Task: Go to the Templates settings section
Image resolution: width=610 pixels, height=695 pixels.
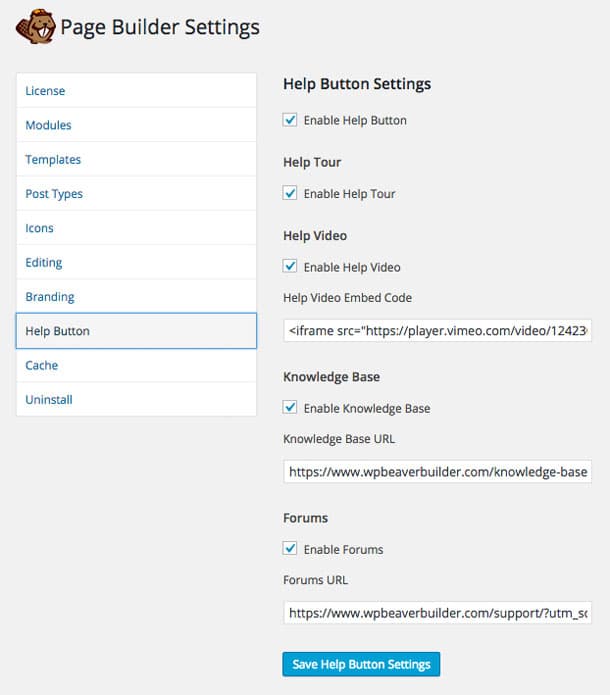Action: click(53, 160)
